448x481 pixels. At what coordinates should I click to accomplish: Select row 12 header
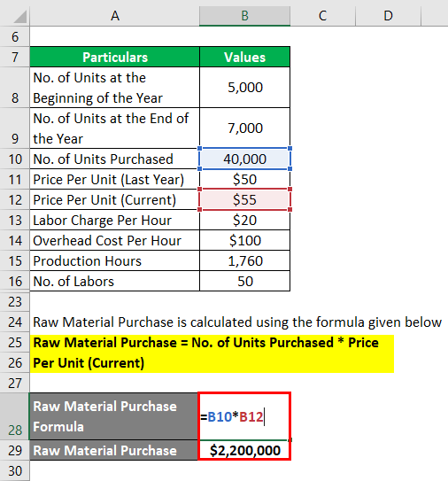coord(15,199)
